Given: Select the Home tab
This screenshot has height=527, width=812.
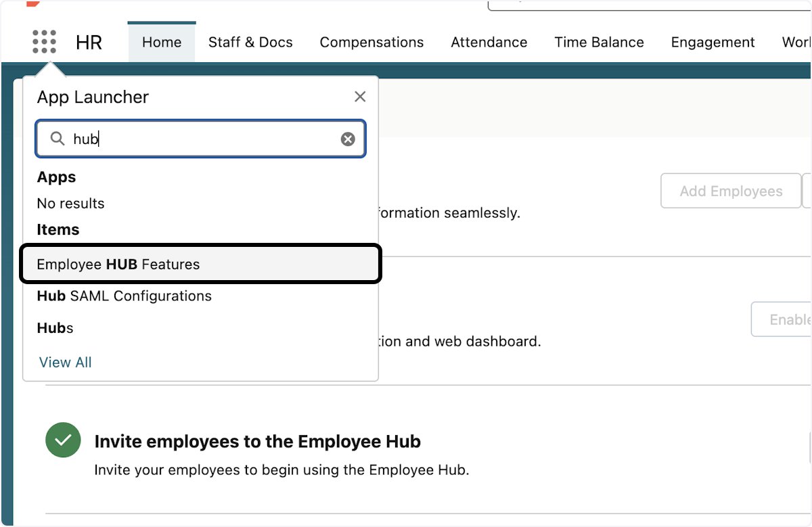Looking at the screenshot, I should coord(161,42).
